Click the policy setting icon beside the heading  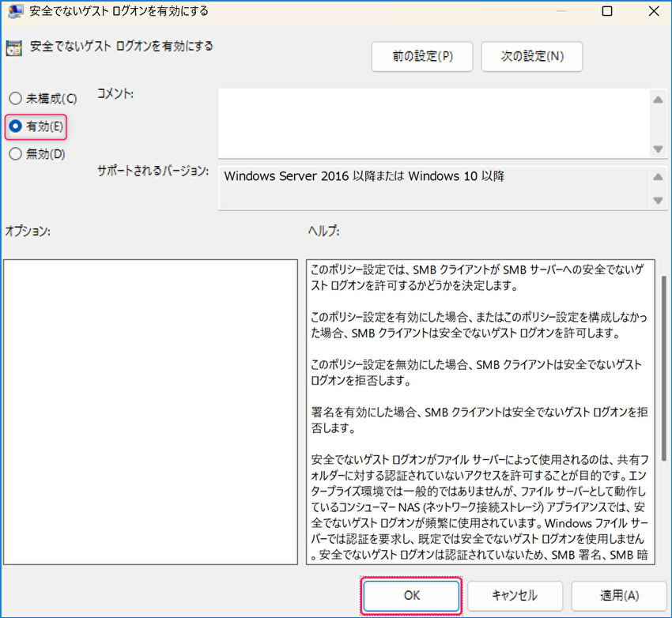click(14, 47)
